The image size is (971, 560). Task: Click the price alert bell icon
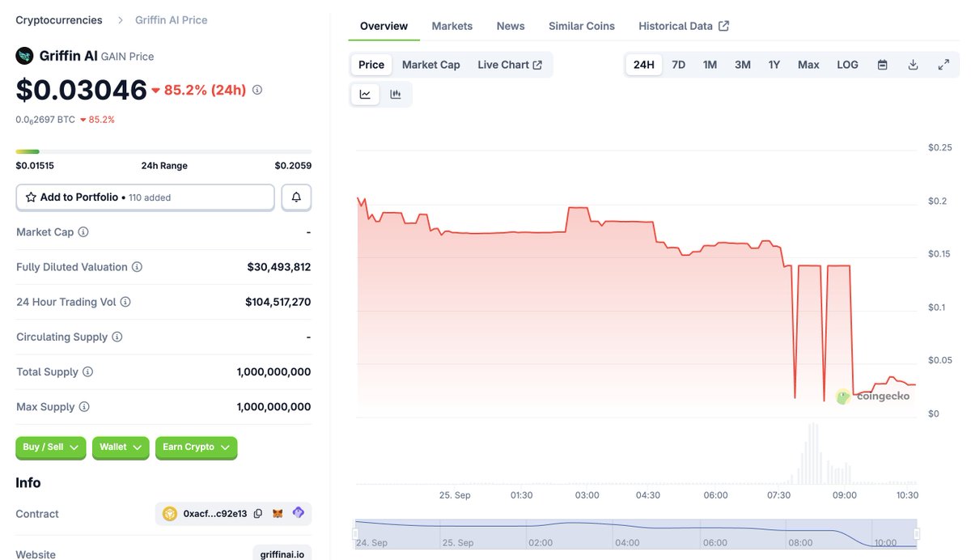point(296,197)
